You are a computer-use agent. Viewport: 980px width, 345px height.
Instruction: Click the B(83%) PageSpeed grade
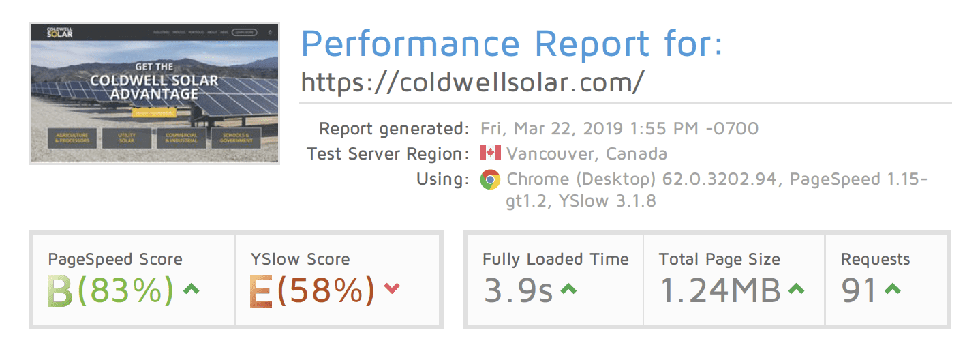coord(110,290)
